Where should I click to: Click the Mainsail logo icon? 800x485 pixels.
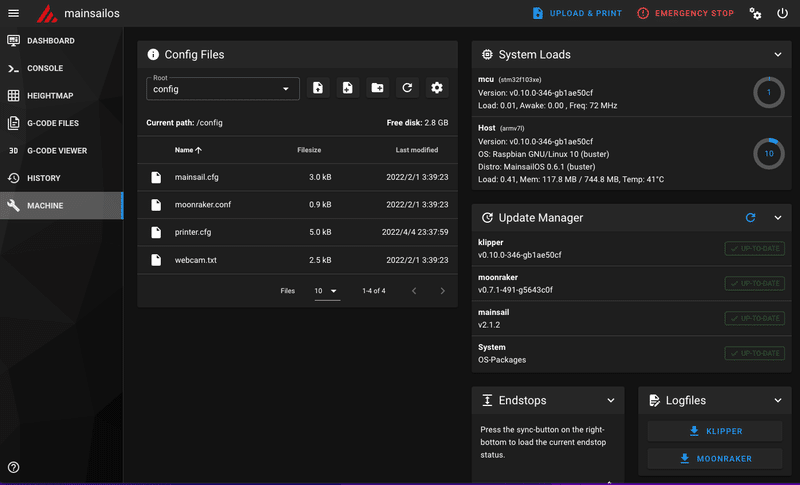(47, 14)
